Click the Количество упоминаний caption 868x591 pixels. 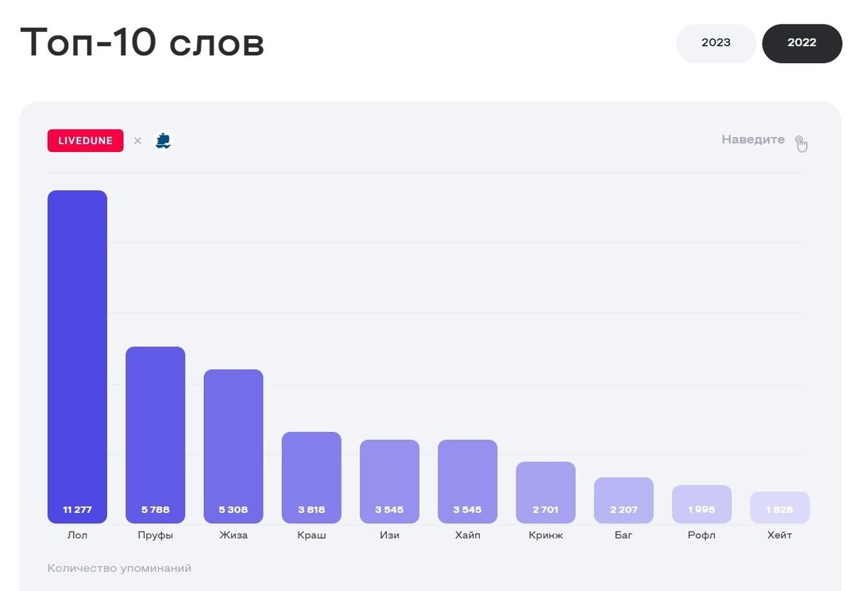pos(119,569)
